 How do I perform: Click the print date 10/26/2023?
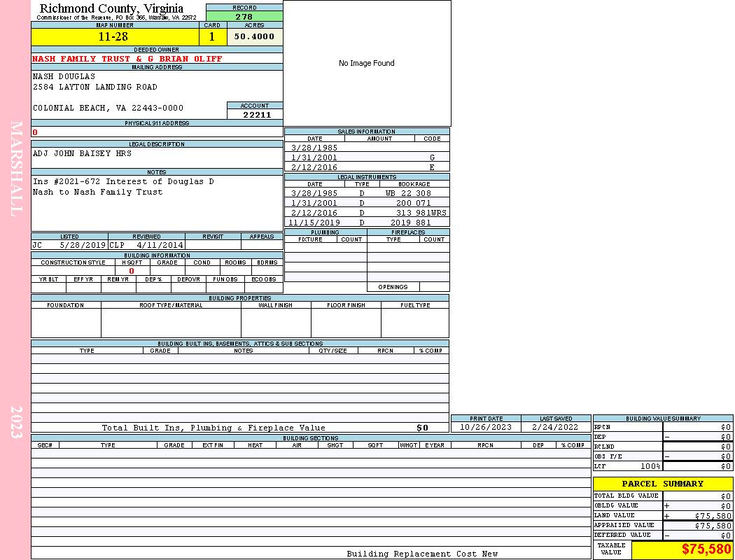click(485, 427)
